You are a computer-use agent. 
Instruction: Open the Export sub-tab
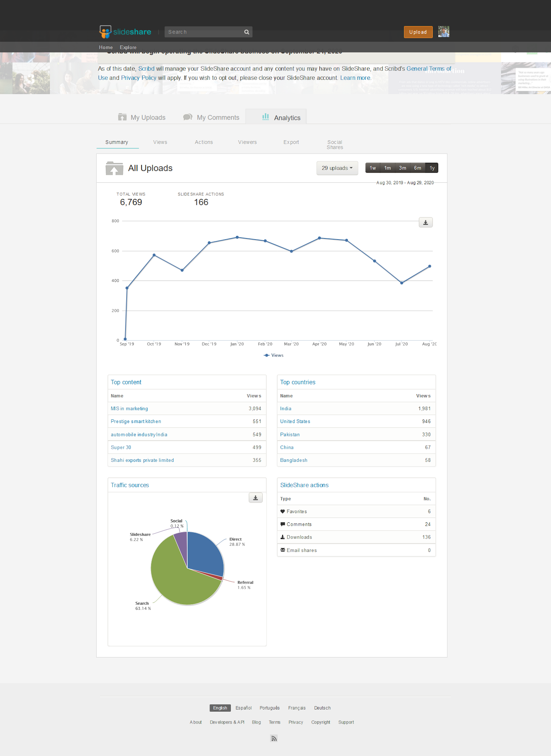[x=291, y=142]
